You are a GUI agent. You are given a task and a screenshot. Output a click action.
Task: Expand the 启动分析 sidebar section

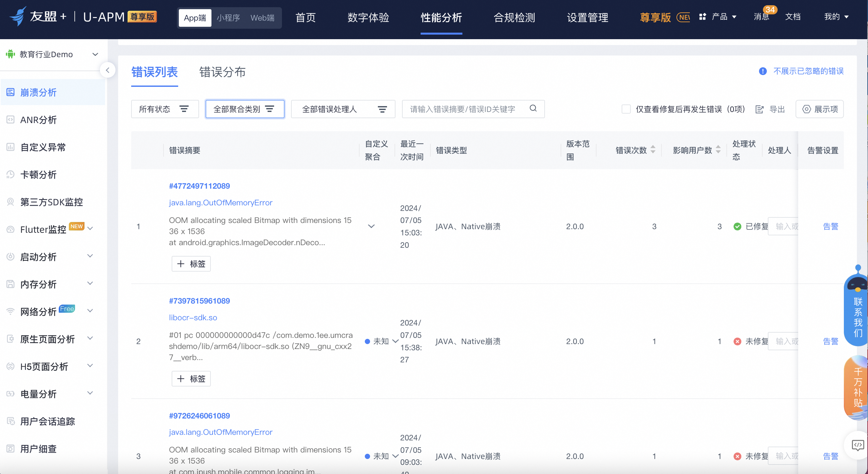(90, 256)
